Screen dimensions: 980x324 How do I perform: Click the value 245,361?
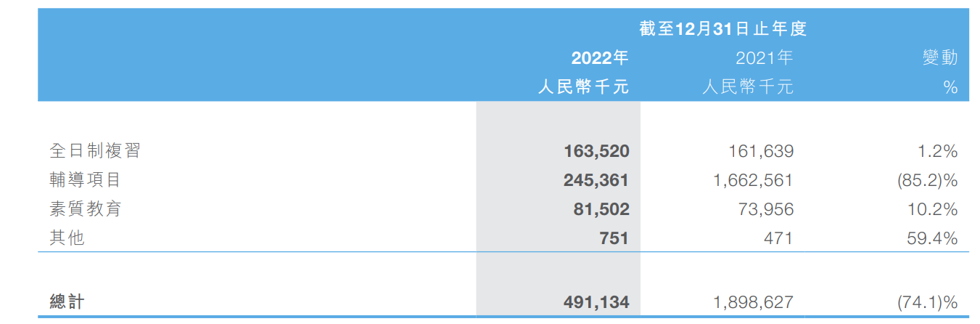pos(596,180)
